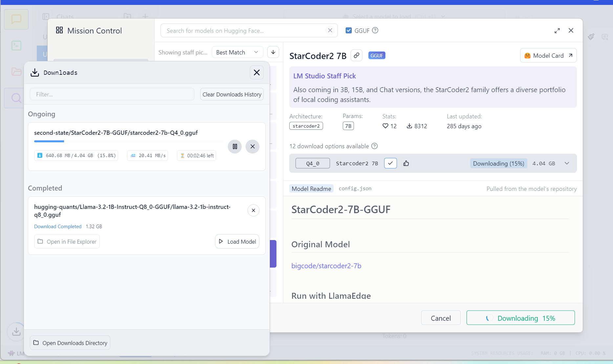This screenshot has height=364, width=613.
Task: Click the new chat plus icon in background
Action: point(145,16)
